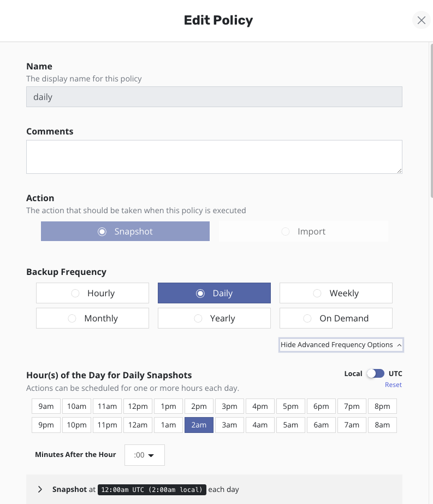Expand the Snapshot schedule summary chevron
This screenshot has height=504, width=433.
(x=40, y=489)
